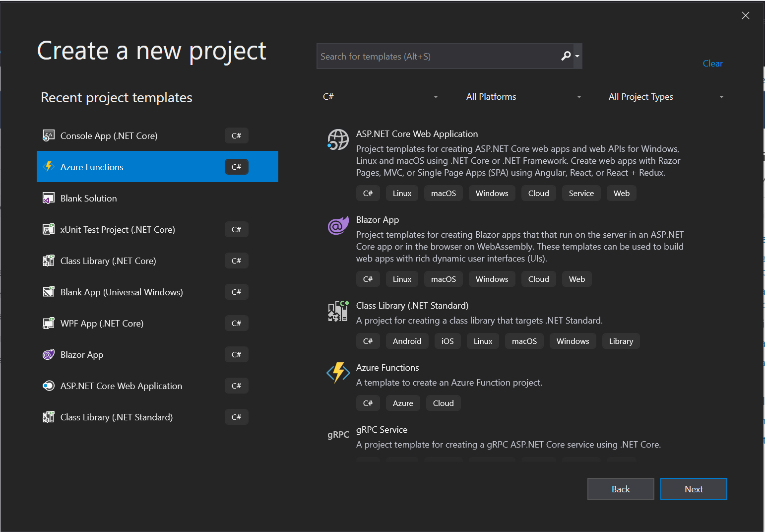Screen dimensions: 765x532
Task: Click the Back button
Action: (x=621, y=489)
